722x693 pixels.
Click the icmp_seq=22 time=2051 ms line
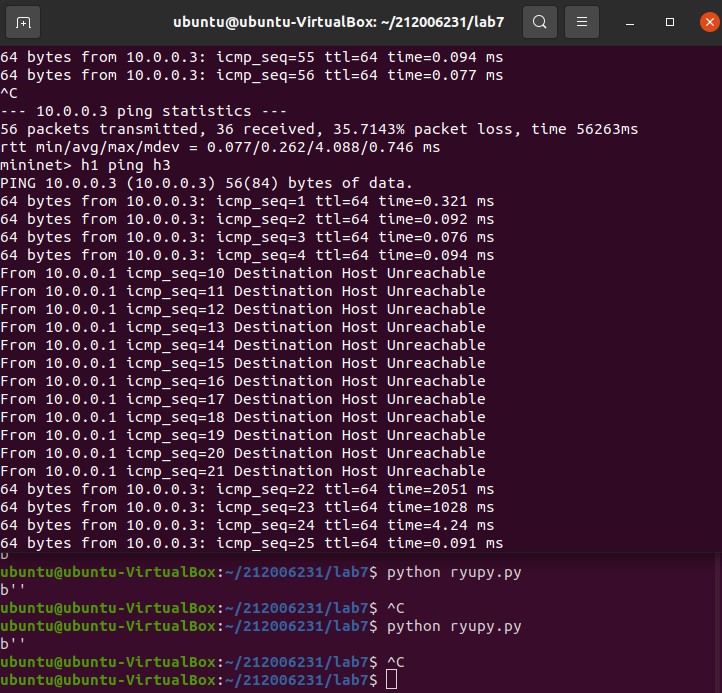point(247,489)
